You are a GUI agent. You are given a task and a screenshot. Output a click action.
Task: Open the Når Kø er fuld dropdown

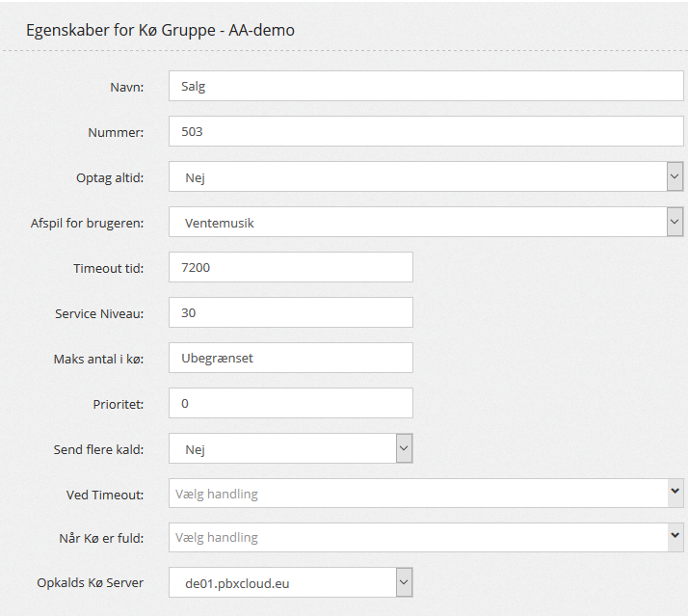point(425,538)
